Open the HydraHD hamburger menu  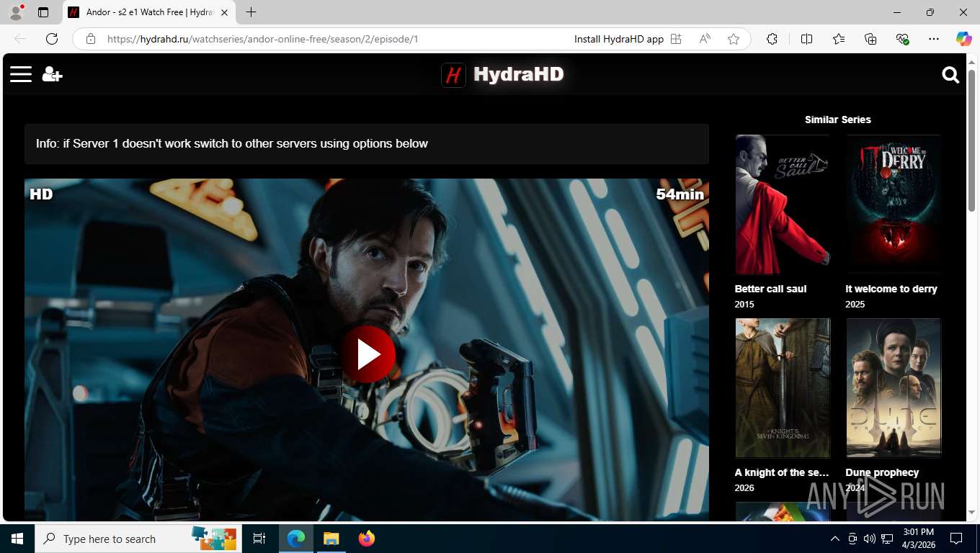tap(21, 74)
